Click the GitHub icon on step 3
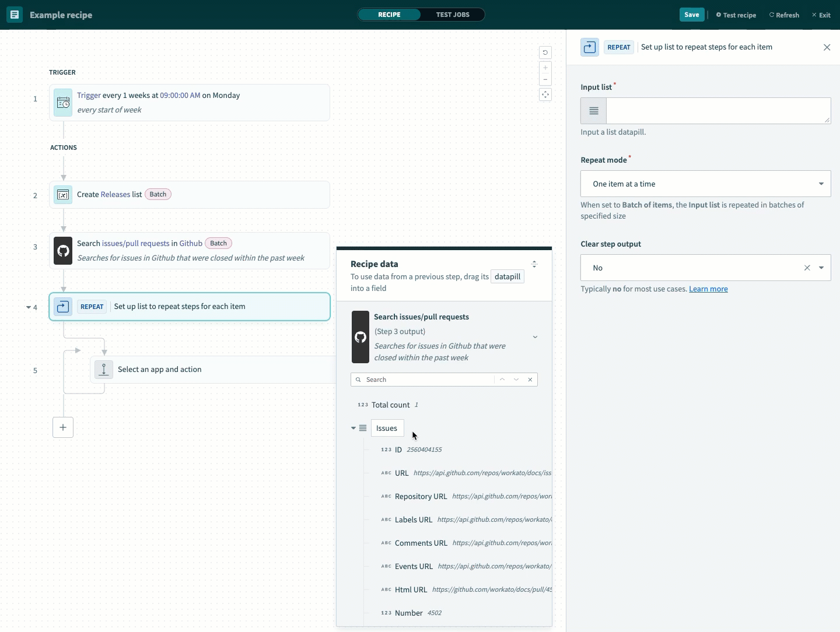 click(x=63, y=251)
